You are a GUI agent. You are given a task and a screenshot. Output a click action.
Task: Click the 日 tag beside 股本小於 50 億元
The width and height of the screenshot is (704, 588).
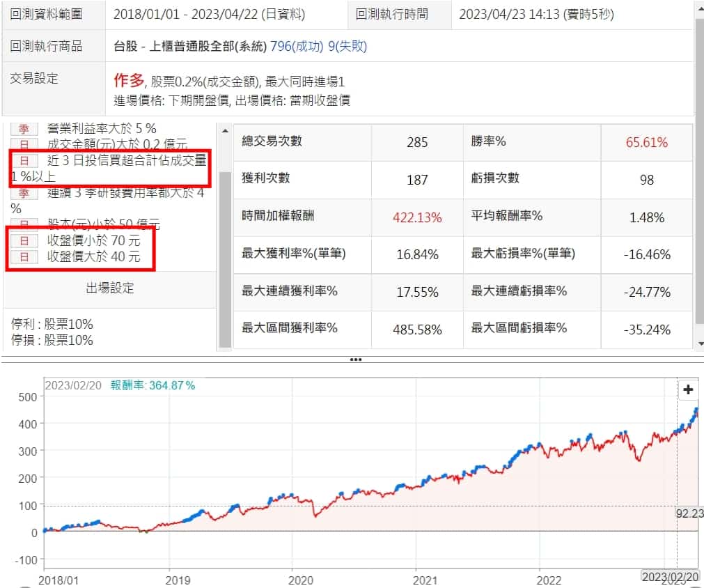(x=24, y=224)
